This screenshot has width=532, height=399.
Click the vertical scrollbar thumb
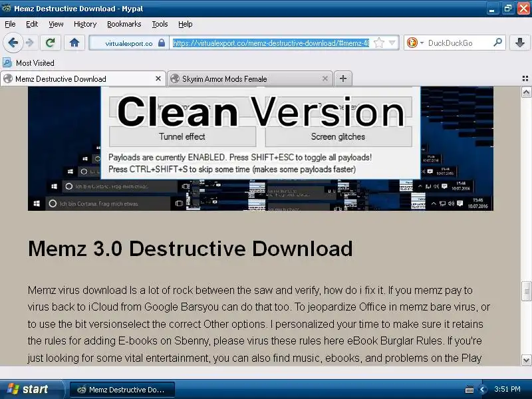[x=526, y=291]
